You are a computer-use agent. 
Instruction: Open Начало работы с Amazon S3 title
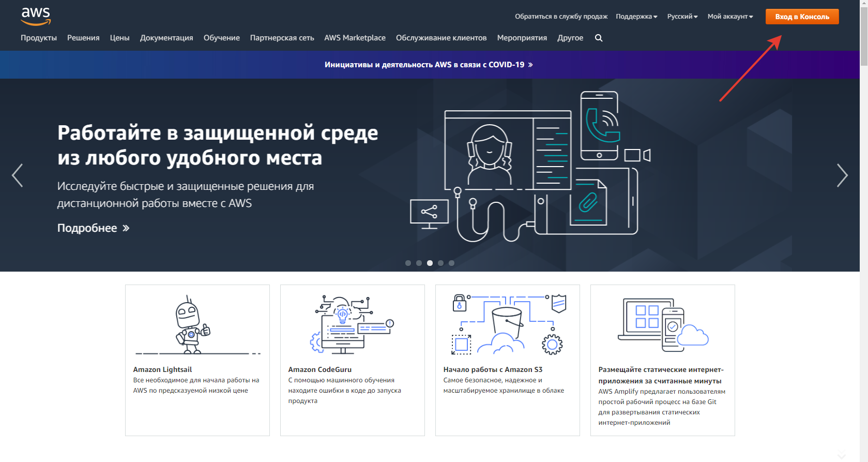click(493, 369)
